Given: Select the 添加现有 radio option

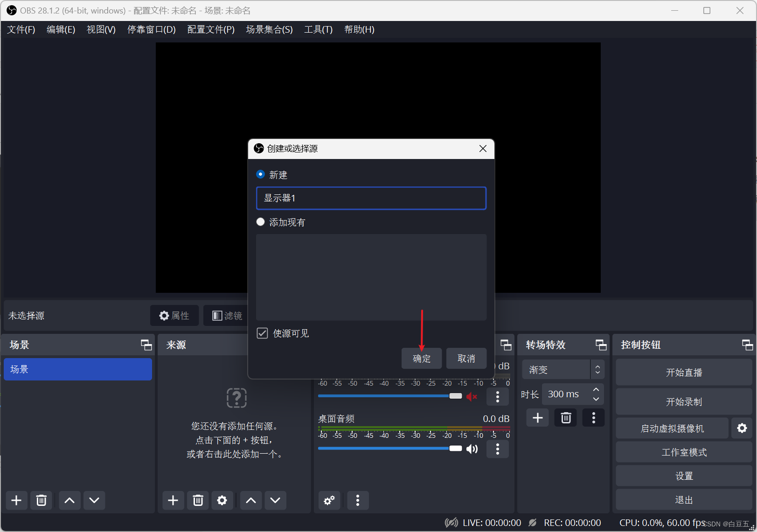Looking at the screenshot, I should (x=261, y=222).
